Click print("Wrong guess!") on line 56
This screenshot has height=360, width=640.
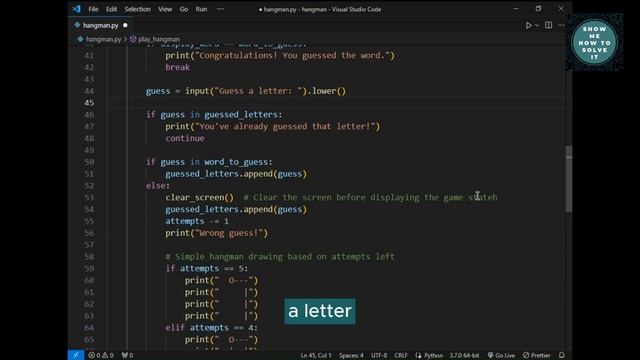[x=217, y=233]
